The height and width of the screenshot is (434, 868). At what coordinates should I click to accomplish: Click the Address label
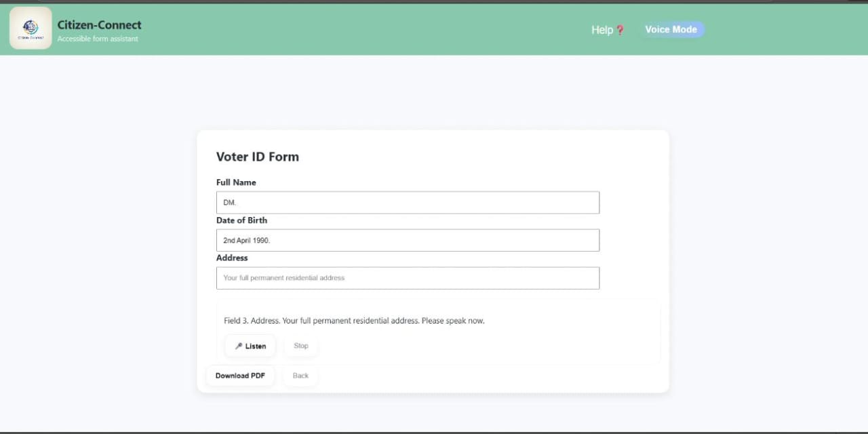(232, 258)
